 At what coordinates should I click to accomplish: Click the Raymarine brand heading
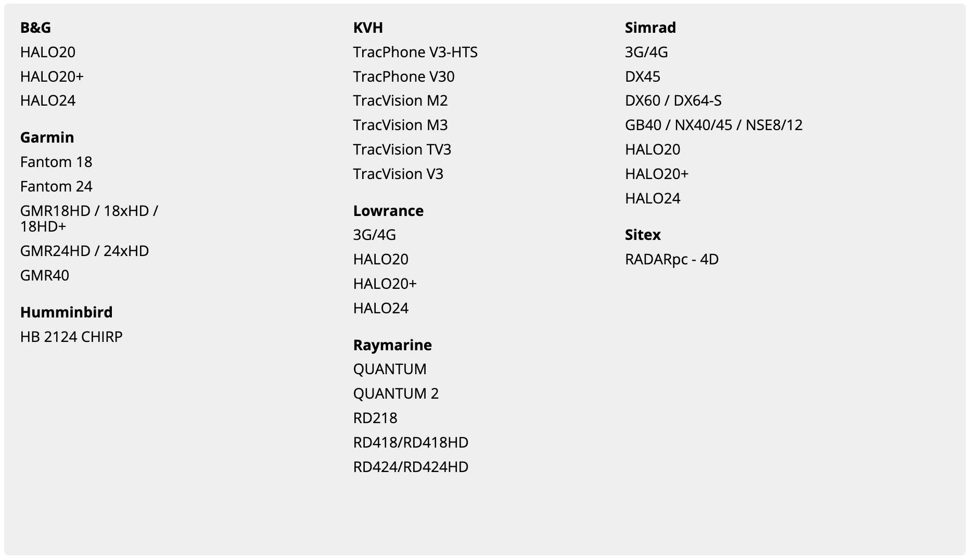click(x=392, y=345)
